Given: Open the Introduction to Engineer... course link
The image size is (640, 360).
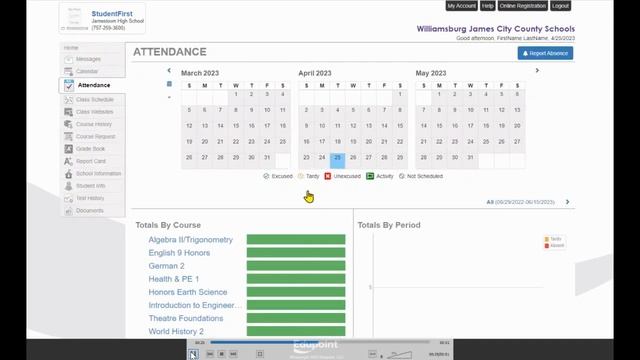Looking at the screenshot, I should tap(195, 305).
